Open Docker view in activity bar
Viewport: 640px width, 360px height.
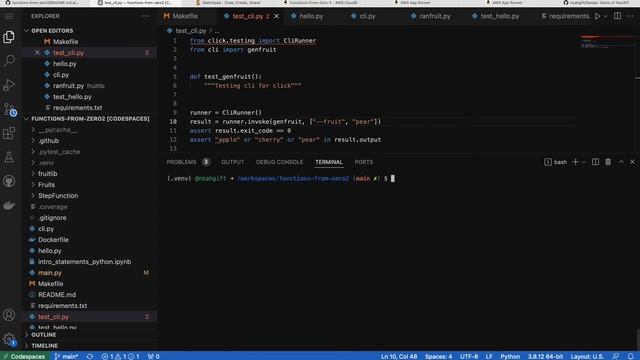click(9, 205)
